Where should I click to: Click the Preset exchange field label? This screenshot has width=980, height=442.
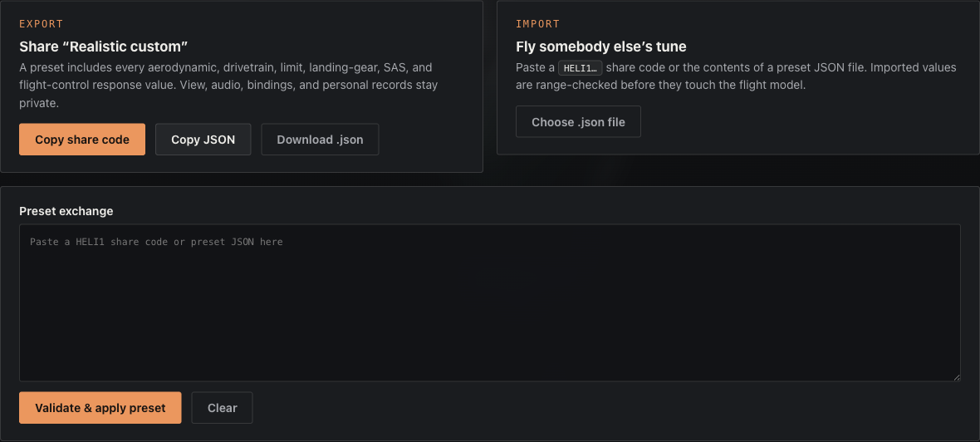click(66, 211)
